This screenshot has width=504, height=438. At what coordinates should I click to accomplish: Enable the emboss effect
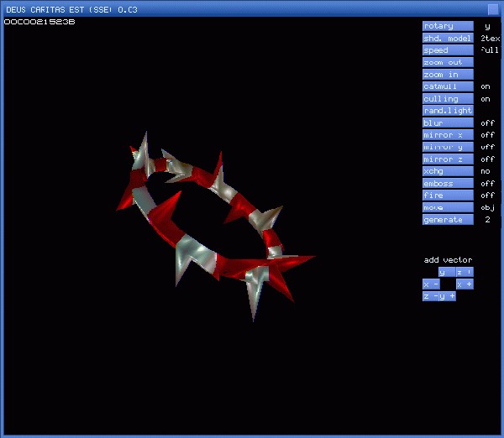pyautogui.click(x=448, y=184)
